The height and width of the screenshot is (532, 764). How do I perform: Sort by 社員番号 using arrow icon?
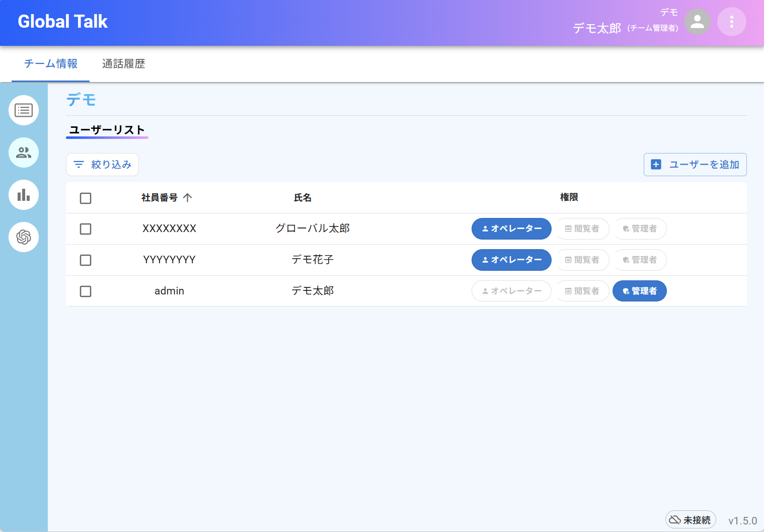coord(188,198)
